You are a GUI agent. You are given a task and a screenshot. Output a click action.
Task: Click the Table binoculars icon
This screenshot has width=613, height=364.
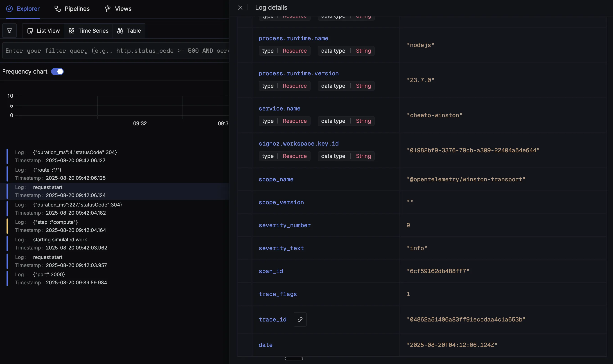[x=120, y=31]
